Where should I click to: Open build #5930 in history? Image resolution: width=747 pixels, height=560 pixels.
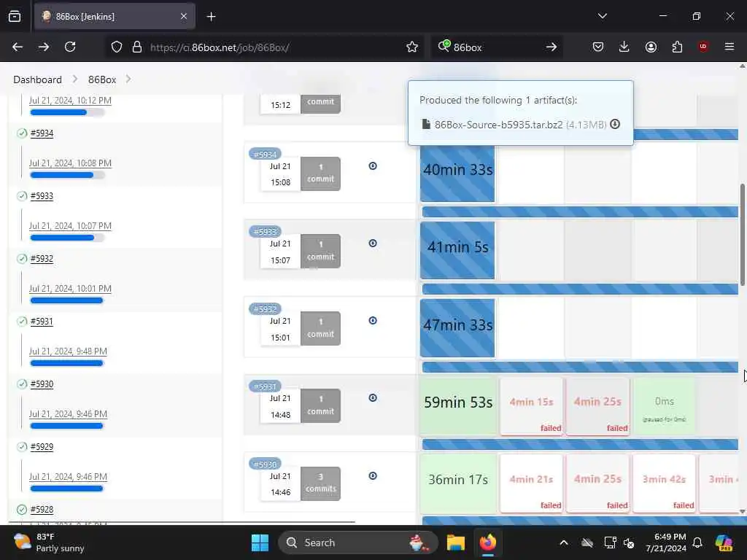pyautogui.click(x=42, y=384)
